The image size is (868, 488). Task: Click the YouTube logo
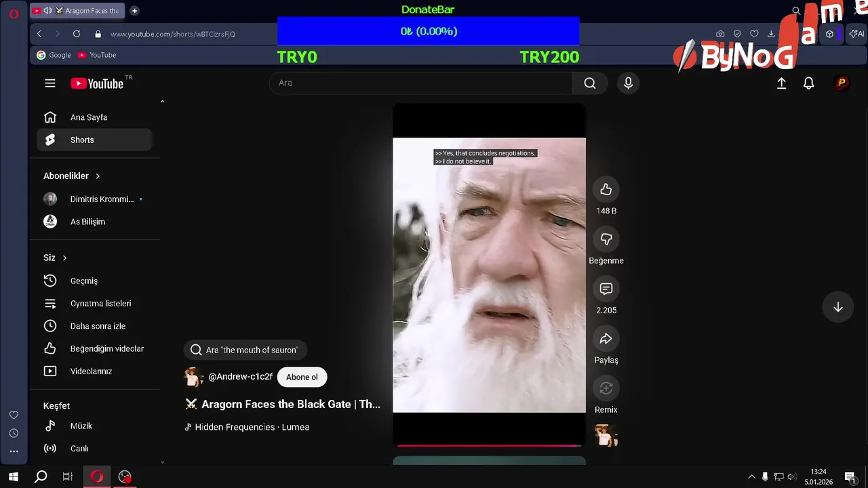click(97, 83)
